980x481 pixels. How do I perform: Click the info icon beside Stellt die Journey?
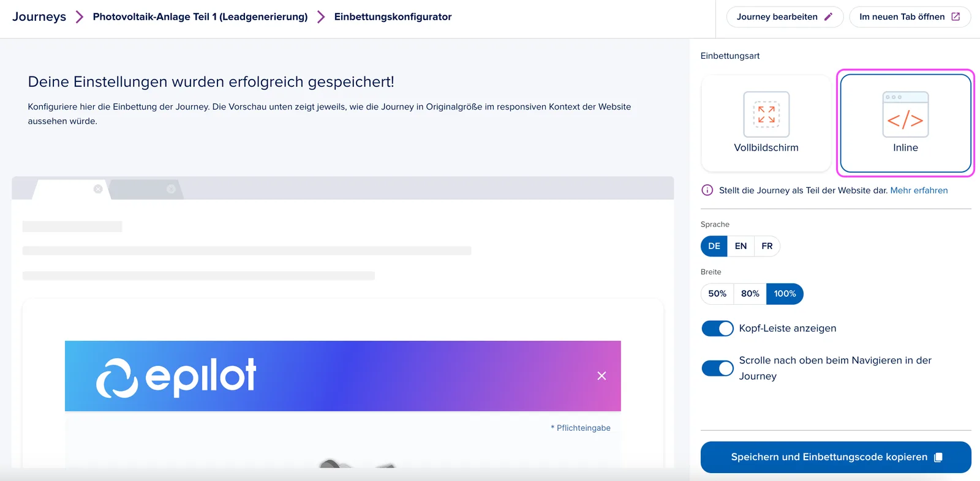coord(707,190)
